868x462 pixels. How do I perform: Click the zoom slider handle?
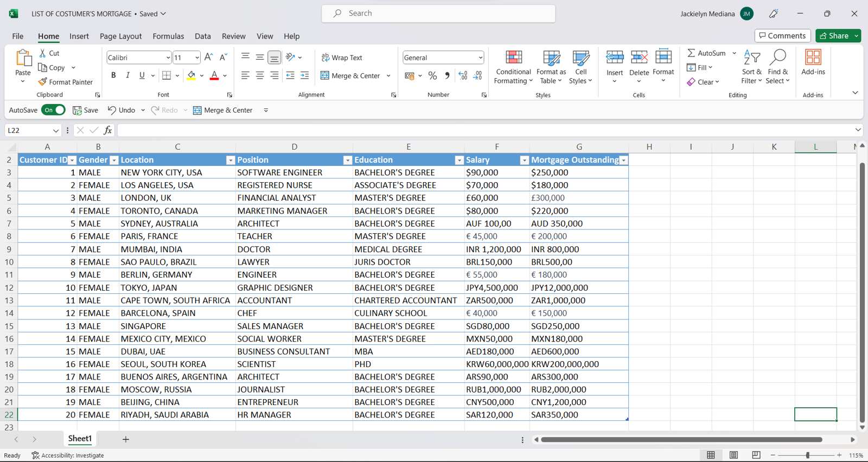[807, 455]
